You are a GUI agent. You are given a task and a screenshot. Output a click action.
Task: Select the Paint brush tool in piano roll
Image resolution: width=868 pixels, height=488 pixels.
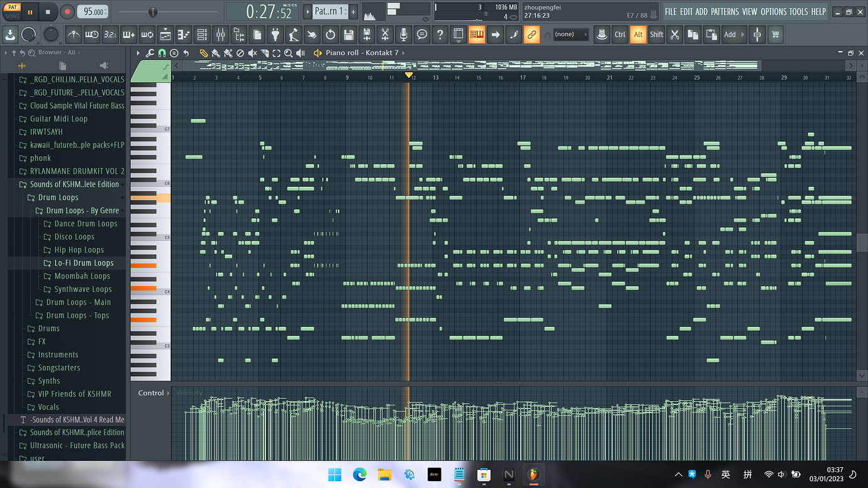215,53
